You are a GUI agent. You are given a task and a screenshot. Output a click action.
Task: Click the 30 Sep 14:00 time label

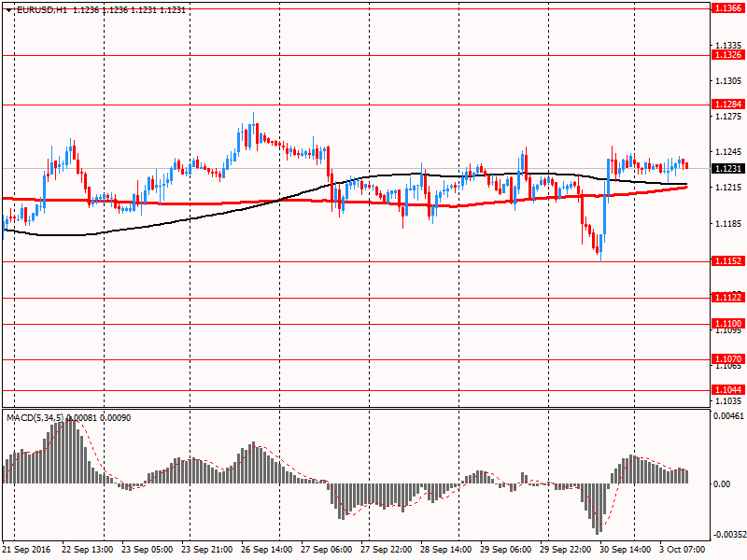coord(625,550)
